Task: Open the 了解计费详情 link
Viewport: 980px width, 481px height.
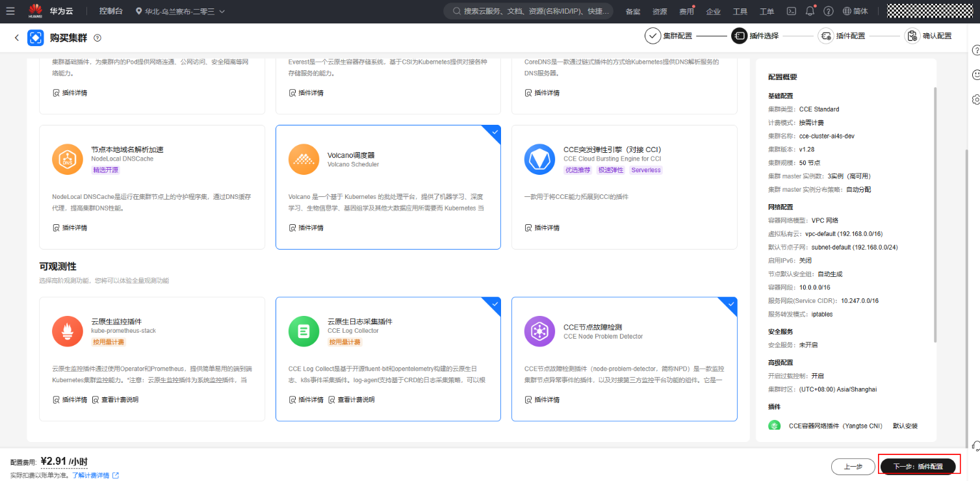Action: click(90, 475)
